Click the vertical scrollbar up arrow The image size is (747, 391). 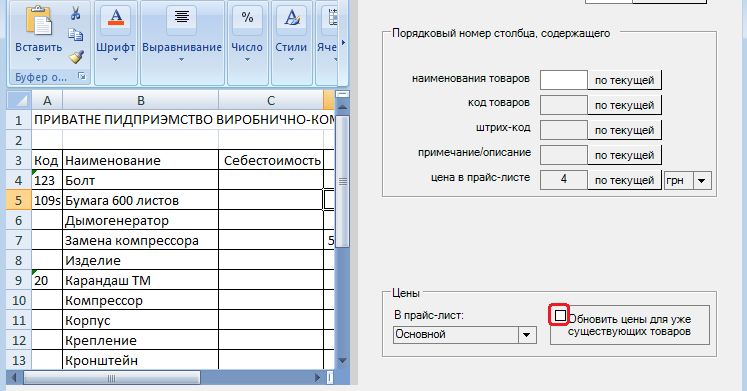click(343, 107)
